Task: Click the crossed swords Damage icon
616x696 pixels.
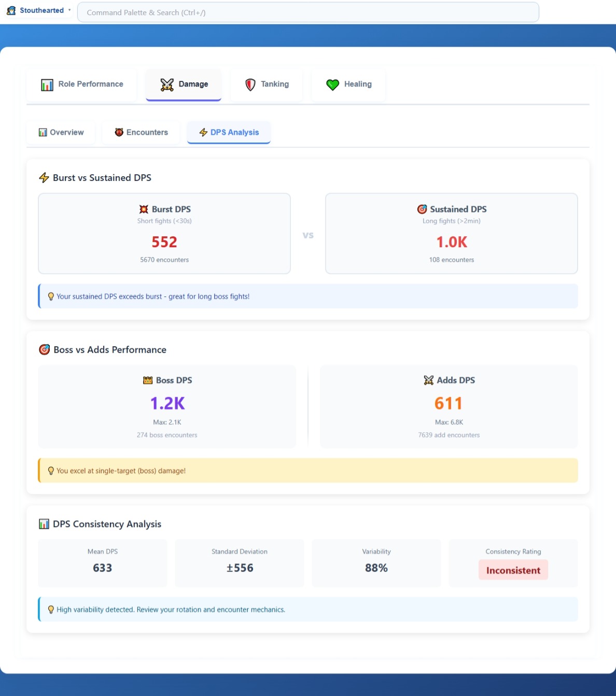Action: pyautogui.click(x=167, y=84)
